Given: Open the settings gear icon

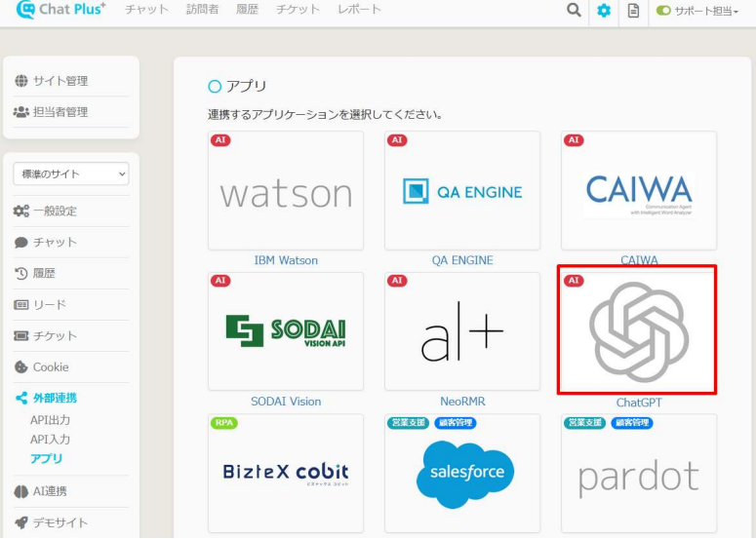Looking at the screenshot, I should tap(604, 11).
